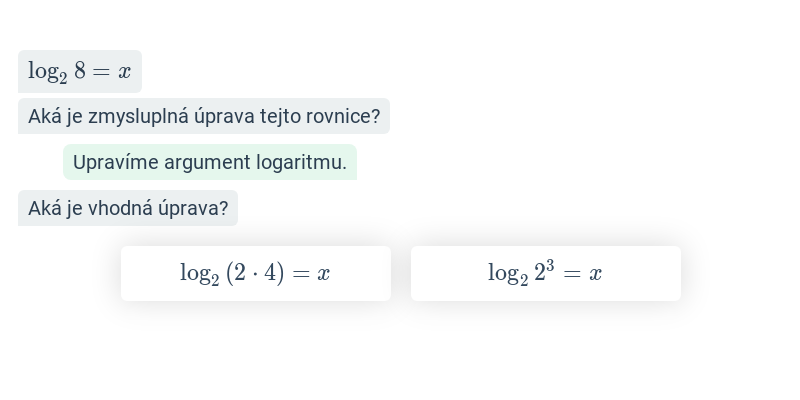Select the option with the 2·4 product
Screen dimensions: 800x400
pos(256,273)
